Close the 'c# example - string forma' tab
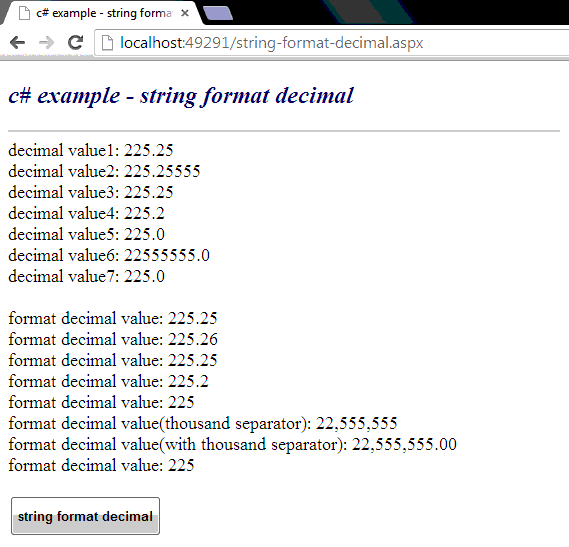569x547 pixels. coord(185,13)
